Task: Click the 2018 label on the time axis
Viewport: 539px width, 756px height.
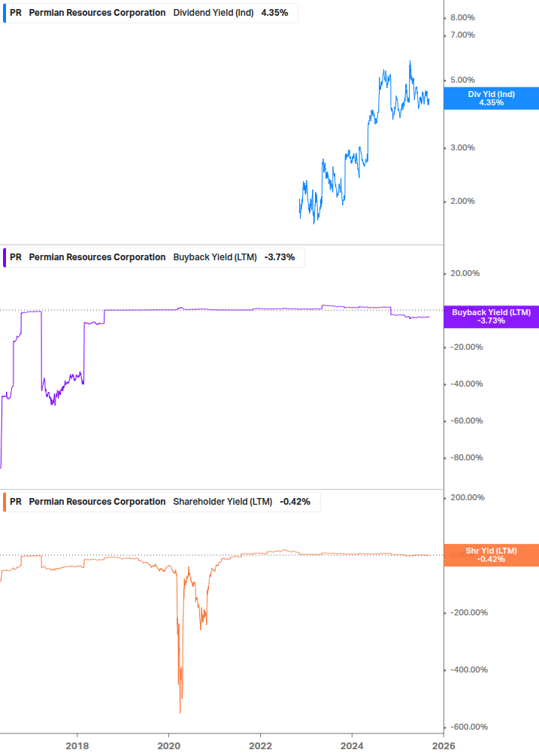Action: 77,746
